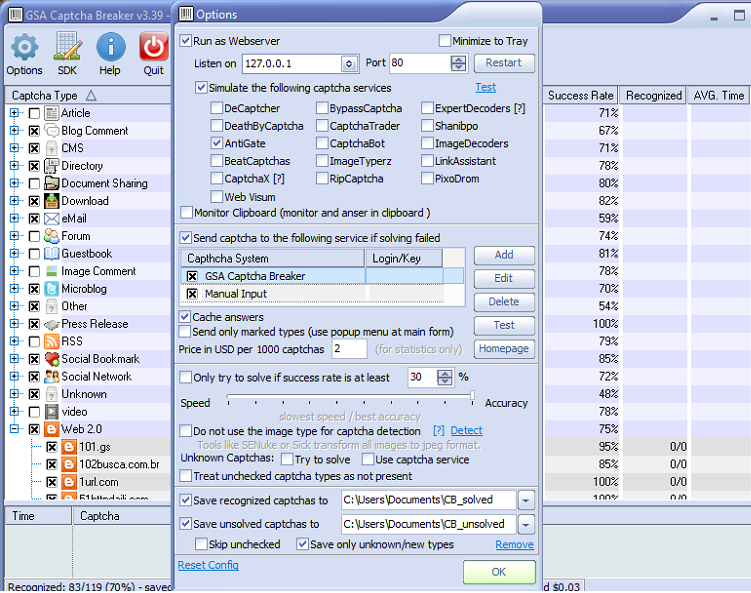Screen dimensions: 751x593
Task: Open the SDK tool icon
Action: tap(69, 47)
